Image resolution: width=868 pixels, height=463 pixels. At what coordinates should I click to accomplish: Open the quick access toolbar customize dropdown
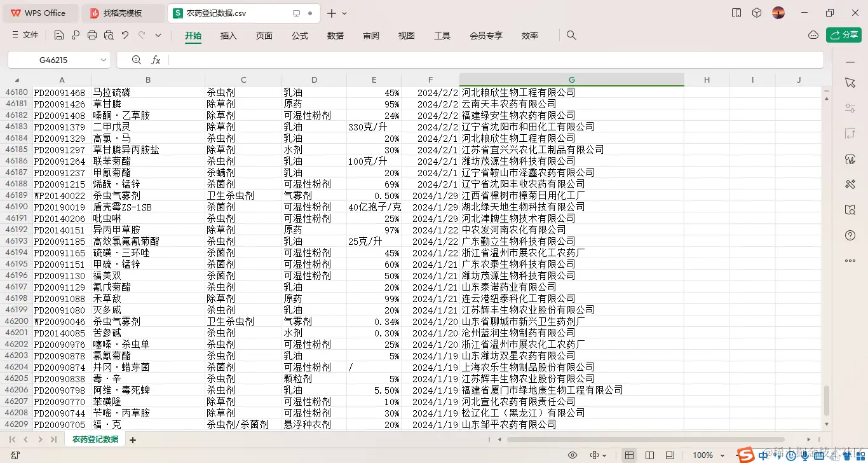[158, 36]
